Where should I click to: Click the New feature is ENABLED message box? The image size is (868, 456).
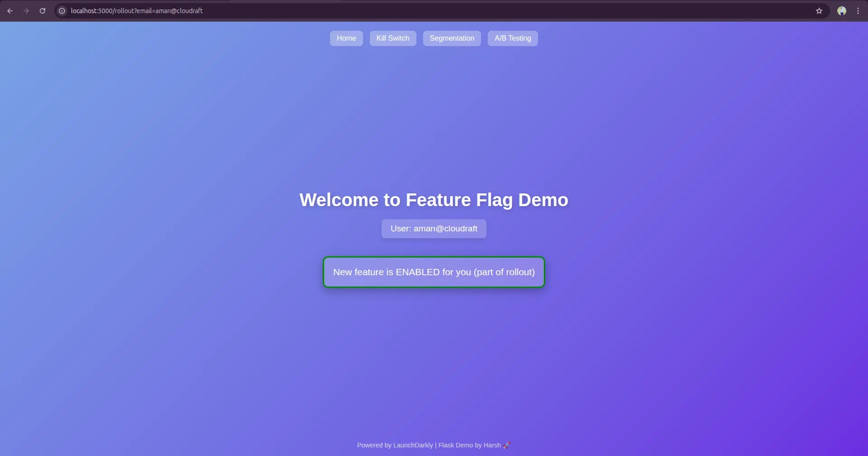[434, 272]
